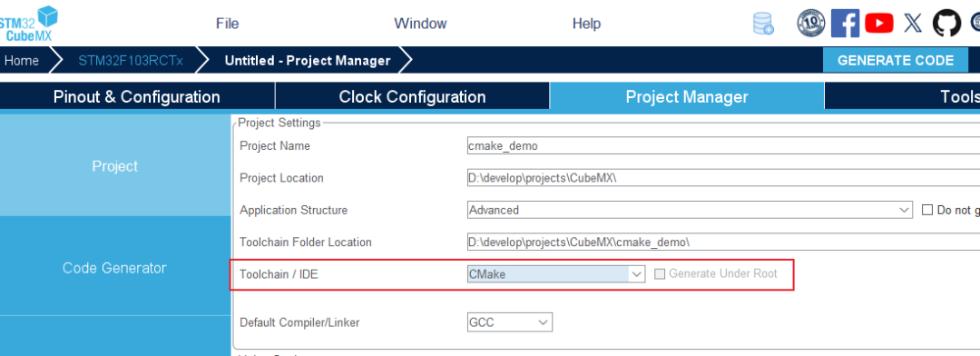Switch to the Tools tab

(x=903, y=97)
